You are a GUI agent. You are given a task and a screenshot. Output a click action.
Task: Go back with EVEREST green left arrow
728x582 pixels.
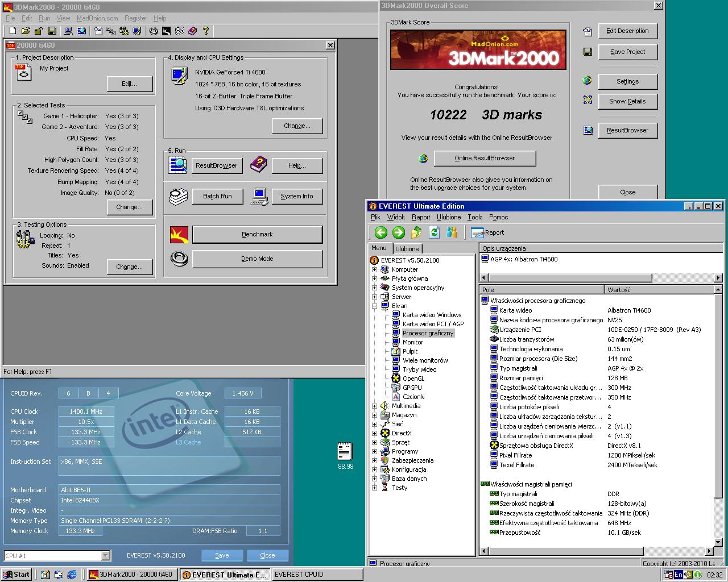tap(381, 232)
